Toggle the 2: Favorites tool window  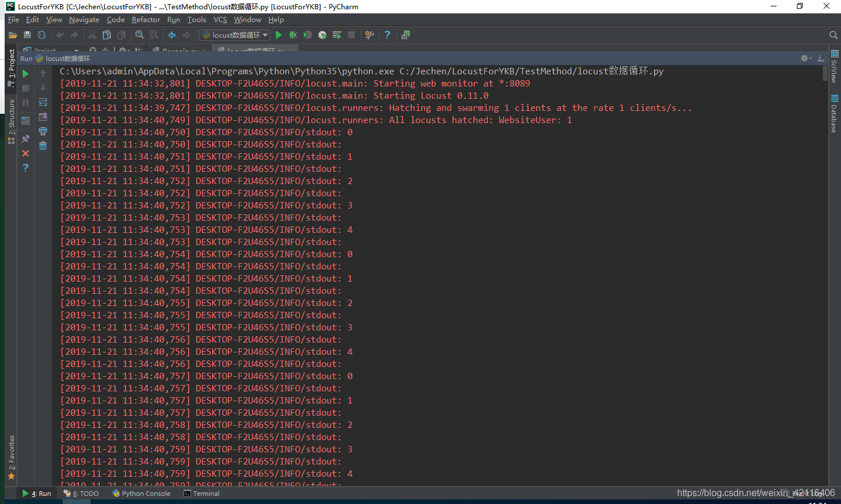(x=12, y=458)
